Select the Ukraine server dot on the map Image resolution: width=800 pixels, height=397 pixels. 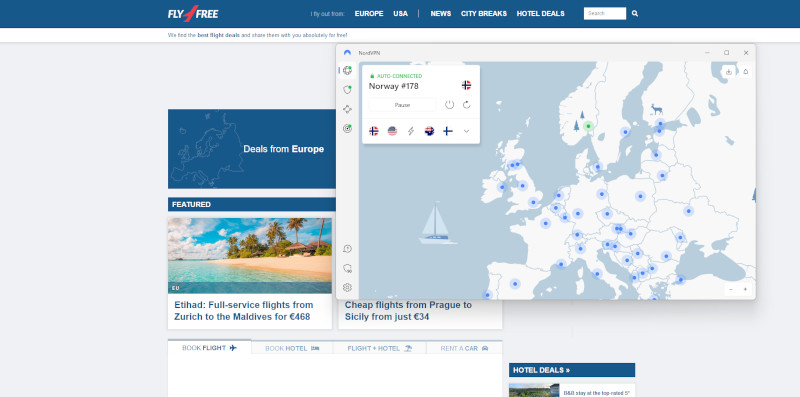pos(688,211)
